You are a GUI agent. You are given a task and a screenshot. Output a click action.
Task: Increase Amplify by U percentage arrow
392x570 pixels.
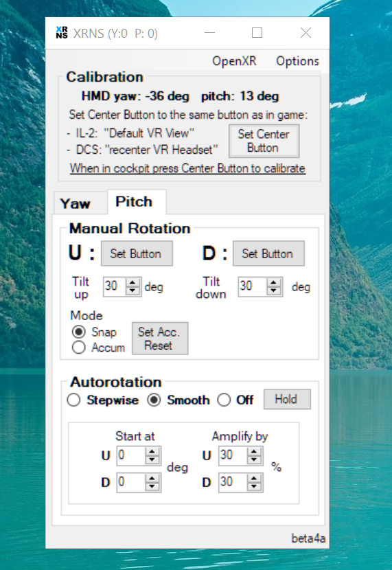[x=254, y=452]
